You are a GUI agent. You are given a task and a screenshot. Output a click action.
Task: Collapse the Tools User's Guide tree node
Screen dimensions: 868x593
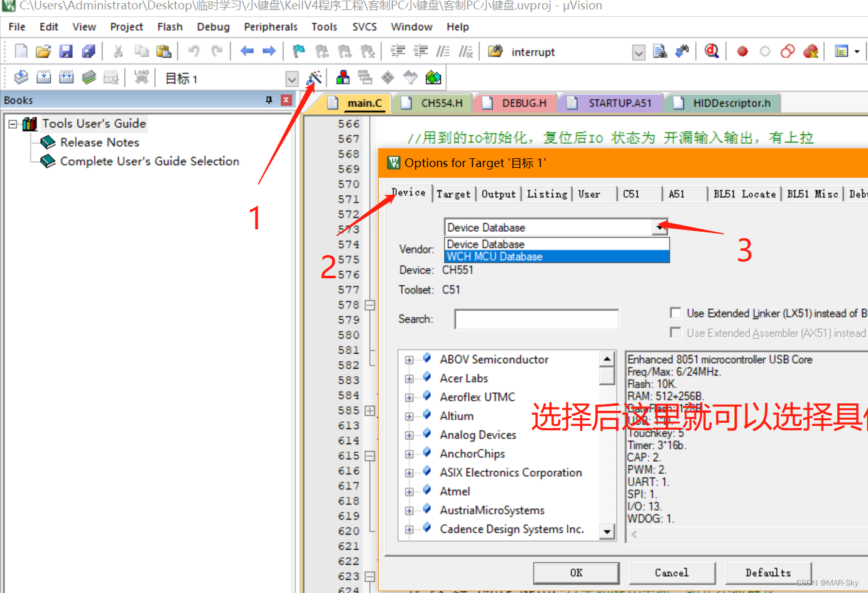(13, 124)
